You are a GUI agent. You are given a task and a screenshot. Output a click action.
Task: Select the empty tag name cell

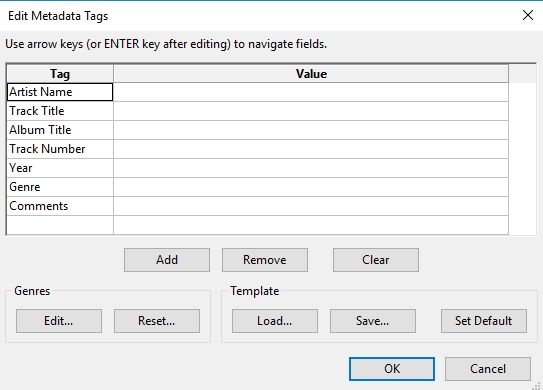60,225
